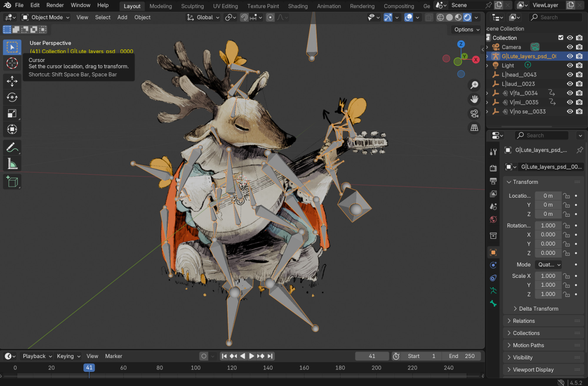Image resolution: width=588 pixels, height=386 pixels.
Task: Click the Options button in viewport
Action: point(467,29)
